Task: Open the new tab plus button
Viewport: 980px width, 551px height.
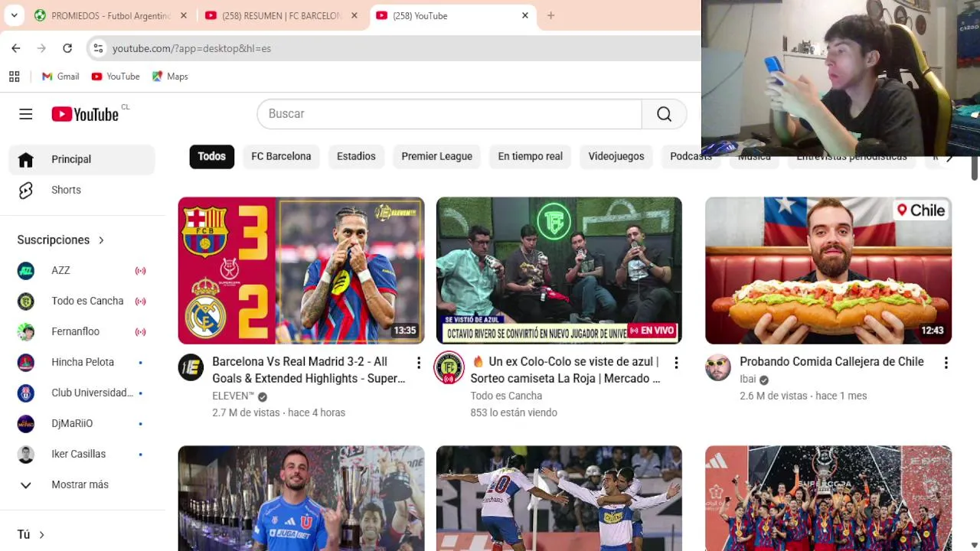Action: coord(550,15)
